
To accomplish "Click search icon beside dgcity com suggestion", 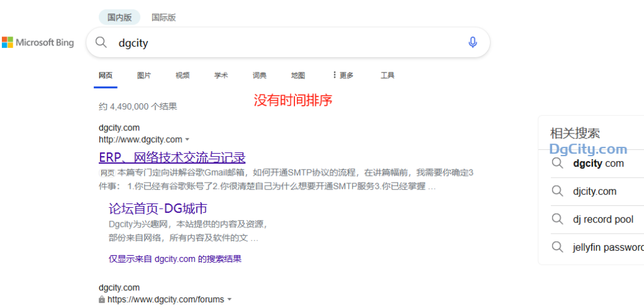I will coord(557,163).
